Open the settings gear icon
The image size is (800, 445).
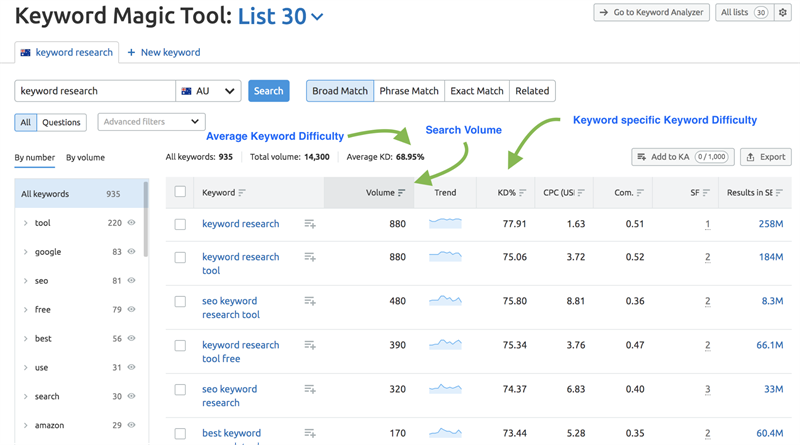[x=783, y=12]
